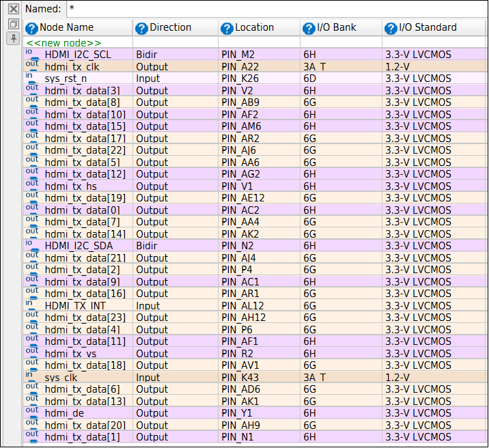The height and width of the screenshot is (448, 489).
Task: Click the 1.2-V standard cell of sys_clk
Action: pos(434,377)
